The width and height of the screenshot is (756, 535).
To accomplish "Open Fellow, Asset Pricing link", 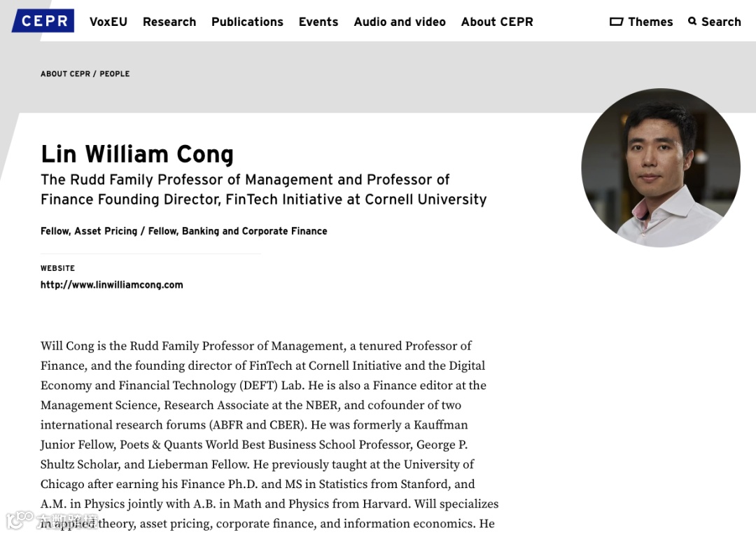I will (x=89, y=231).
